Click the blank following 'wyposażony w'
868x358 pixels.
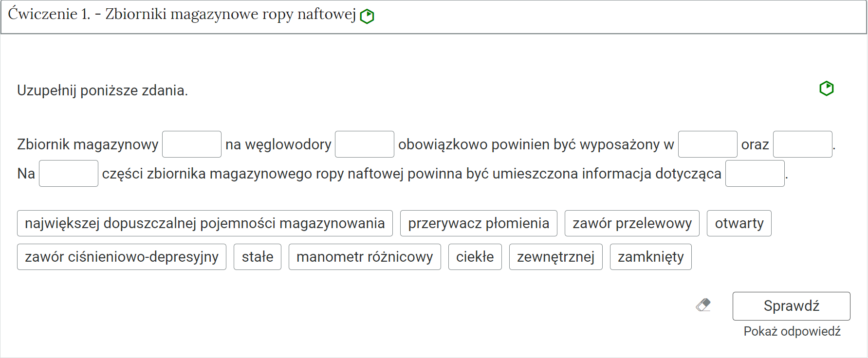pos(708,144)
